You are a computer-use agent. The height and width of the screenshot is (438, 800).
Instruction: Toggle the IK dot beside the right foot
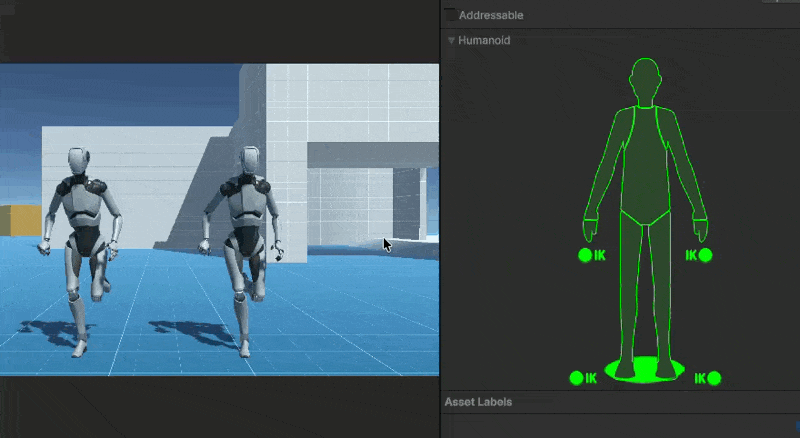pos(714,378)
